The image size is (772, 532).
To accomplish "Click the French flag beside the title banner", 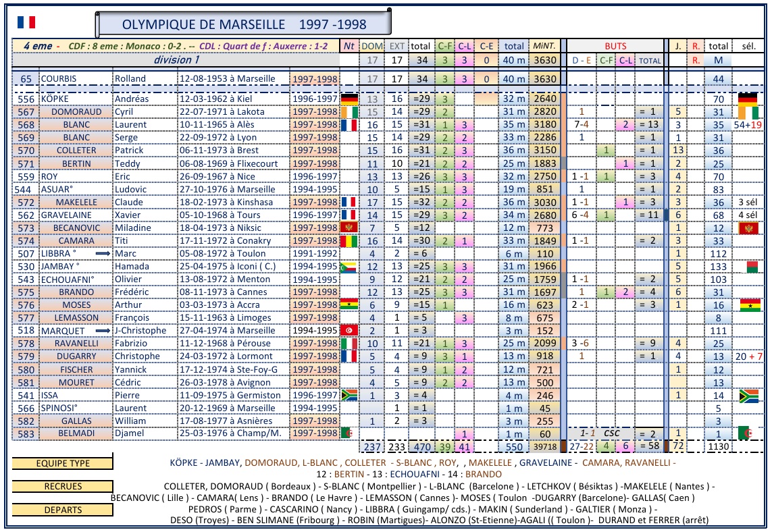I will (26, 23).
